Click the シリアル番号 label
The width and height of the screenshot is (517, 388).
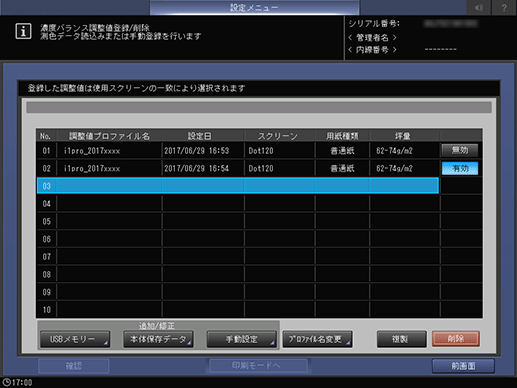374,24
